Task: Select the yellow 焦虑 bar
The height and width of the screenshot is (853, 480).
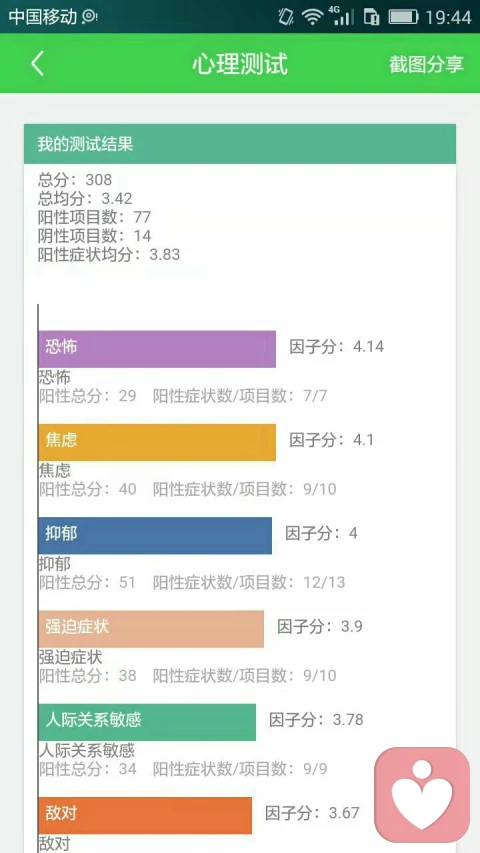Action: (x=157, y=442)
